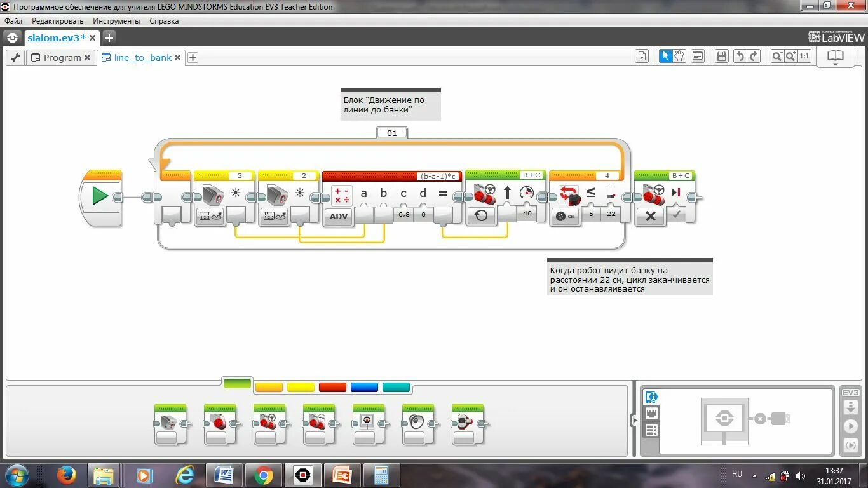Select the pointer Select tool
868x488 pixels.
(665, 57)
